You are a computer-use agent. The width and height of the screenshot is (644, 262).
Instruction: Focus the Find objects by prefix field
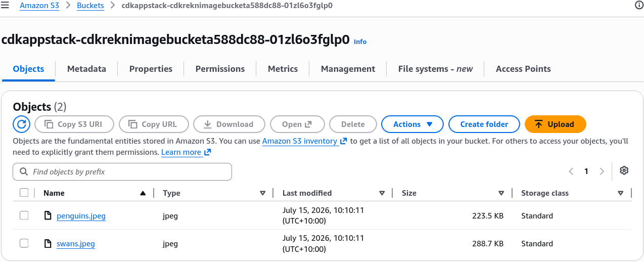point(122,172)
